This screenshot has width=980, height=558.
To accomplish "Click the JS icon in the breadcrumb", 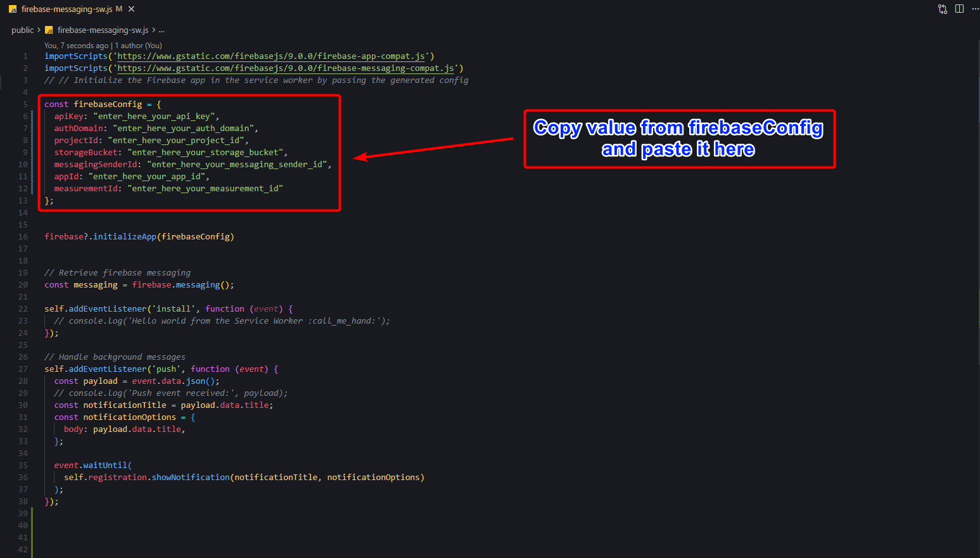I will tap(49, 30).
